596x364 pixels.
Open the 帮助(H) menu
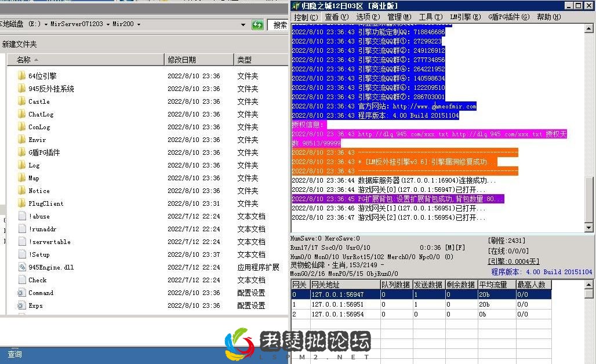click(x=549, y=17)
